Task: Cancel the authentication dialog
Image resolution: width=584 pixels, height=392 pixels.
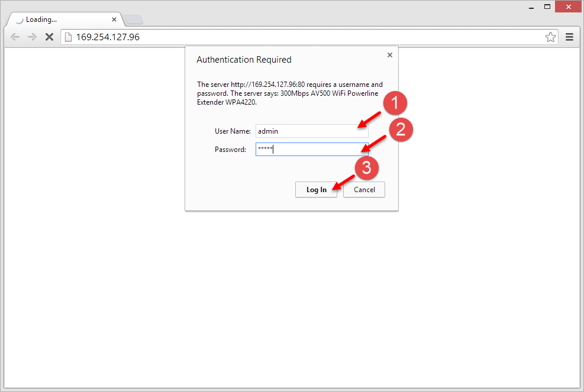Action: [x=364, y=189]
